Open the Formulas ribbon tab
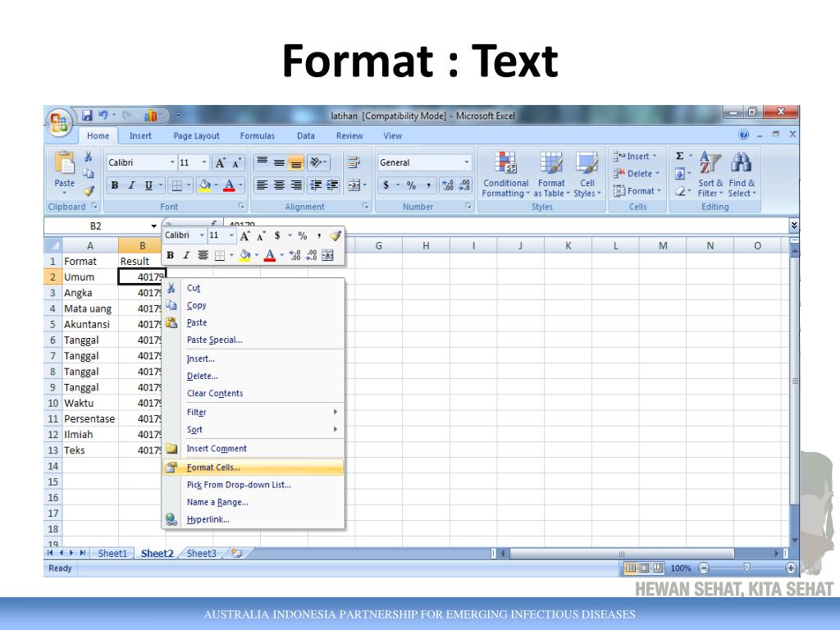Viewport: 840px width, 630px height. [x=257, y=136]
